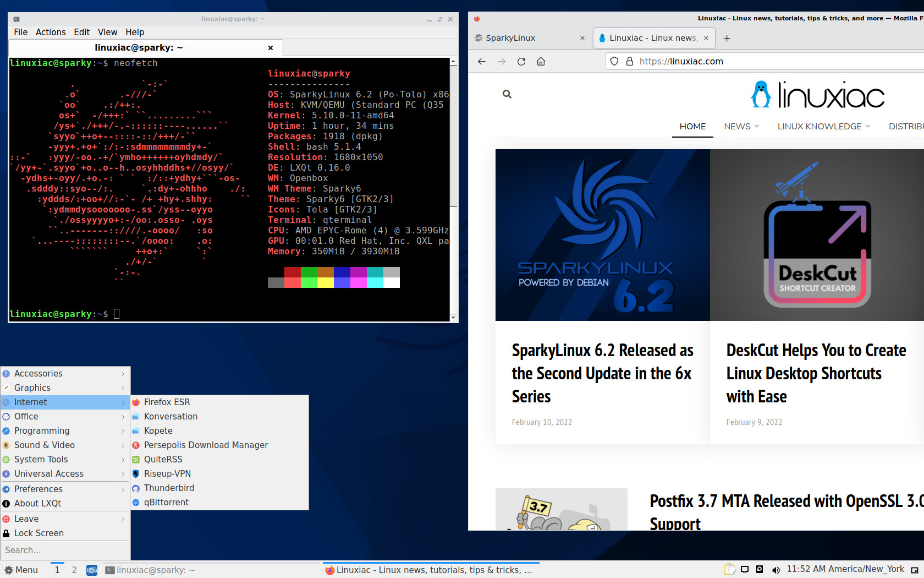924x578 pixels.
Task: Click terminal scrollbar up arrow
Action: point(454,62)
